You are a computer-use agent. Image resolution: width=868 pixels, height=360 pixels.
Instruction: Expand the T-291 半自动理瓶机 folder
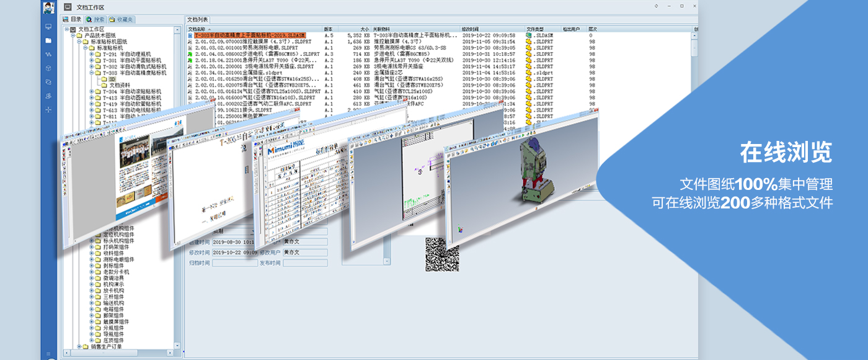[x=91, y=54]
